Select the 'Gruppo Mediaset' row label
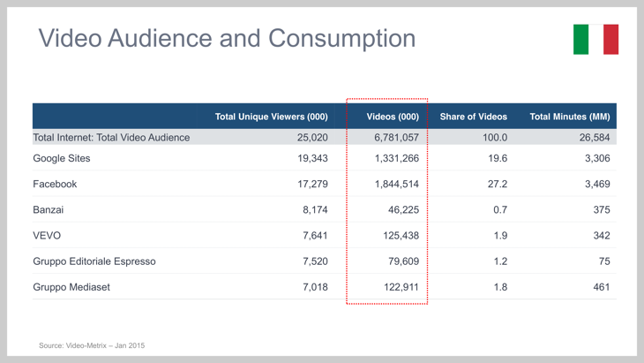 click(71, 287)
